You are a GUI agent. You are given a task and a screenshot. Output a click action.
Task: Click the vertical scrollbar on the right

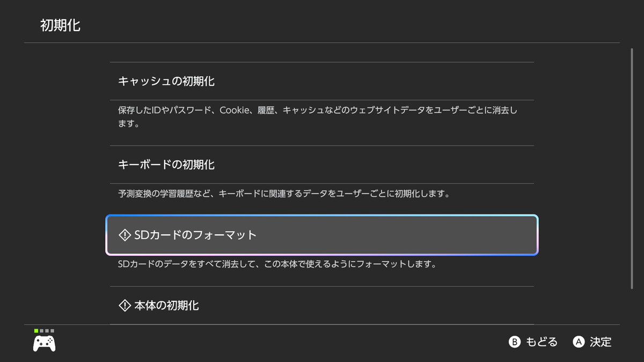(x=632, y=169)
